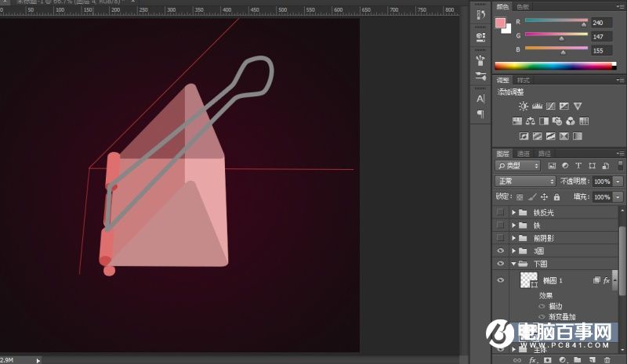Screen dimensions: 627x364
Task: Add a Gradient Map adjustment
Action: [578, 136]
